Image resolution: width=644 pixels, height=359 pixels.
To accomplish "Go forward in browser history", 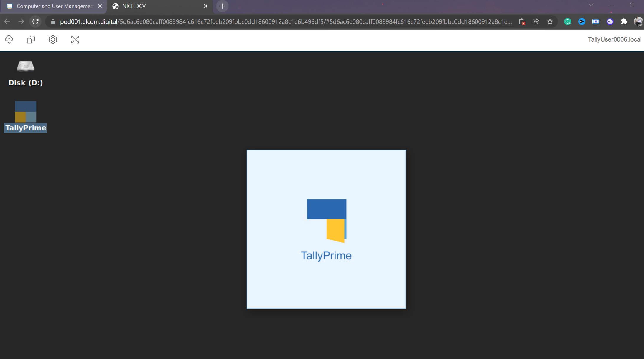I will 21,21.
